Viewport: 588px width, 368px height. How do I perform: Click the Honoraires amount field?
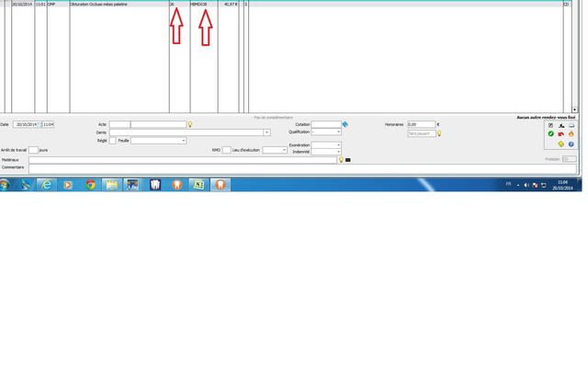point(421,124)
